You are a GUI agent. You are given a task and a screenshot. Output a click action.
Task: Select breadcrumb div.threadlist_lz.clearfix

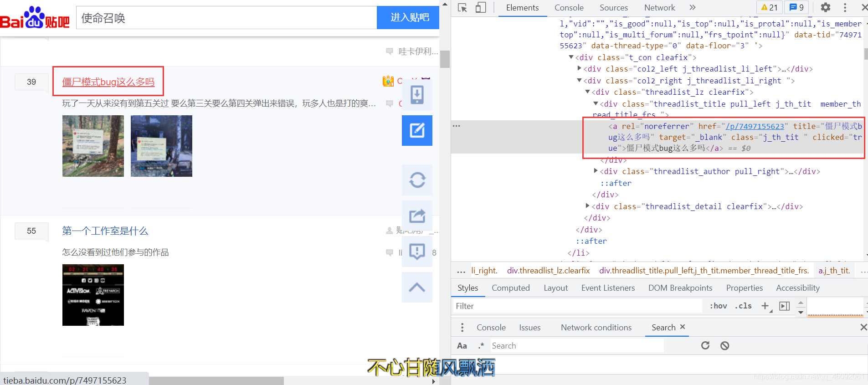point(549,271)
